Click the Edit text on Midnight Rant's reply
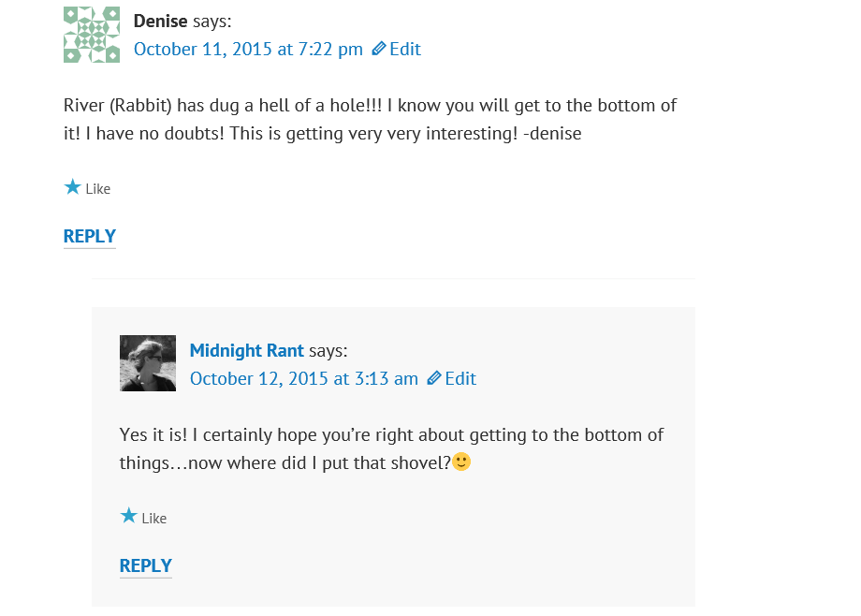The width and height of the screenshot is (861, 616). (460, 378)
